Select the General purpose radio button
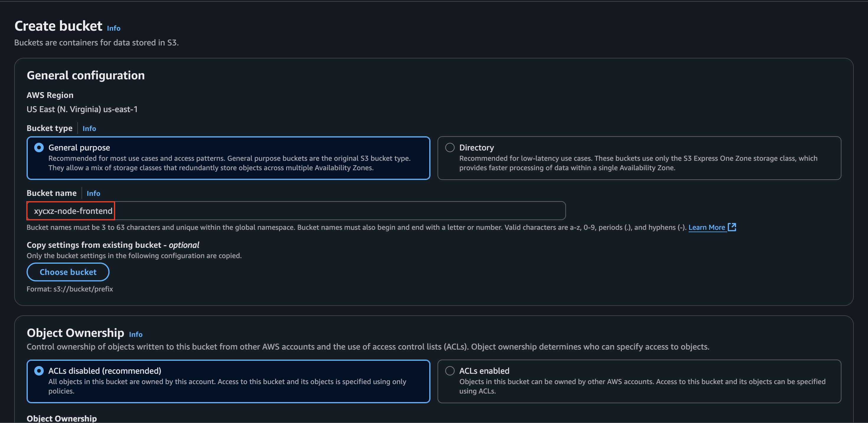The height and width of the screenshot is (423, 868). point(39,147)
